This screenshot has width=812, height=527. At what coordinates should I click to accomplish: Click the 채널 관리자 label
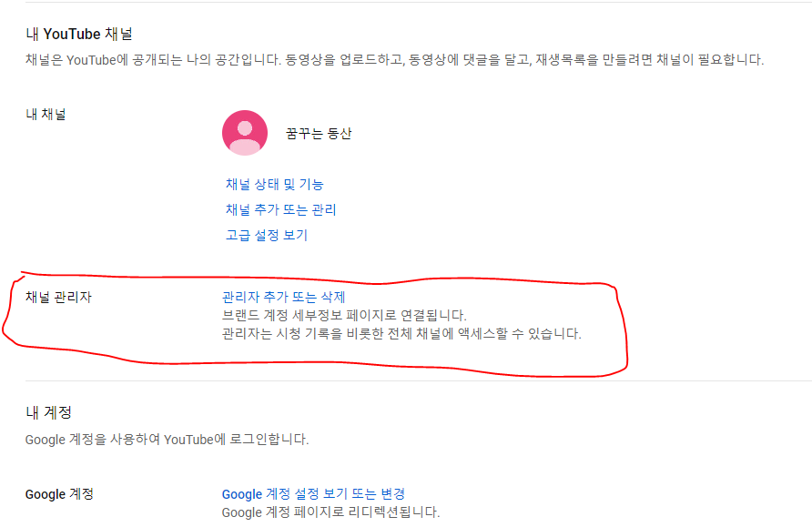pyautogui.click(x=58, y=297)
